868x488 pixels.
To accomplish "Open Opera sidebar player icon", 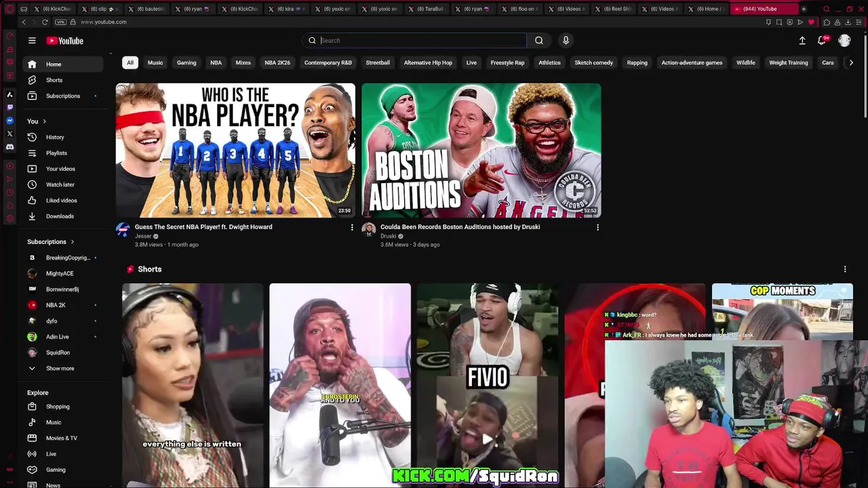I will (9, 166).
